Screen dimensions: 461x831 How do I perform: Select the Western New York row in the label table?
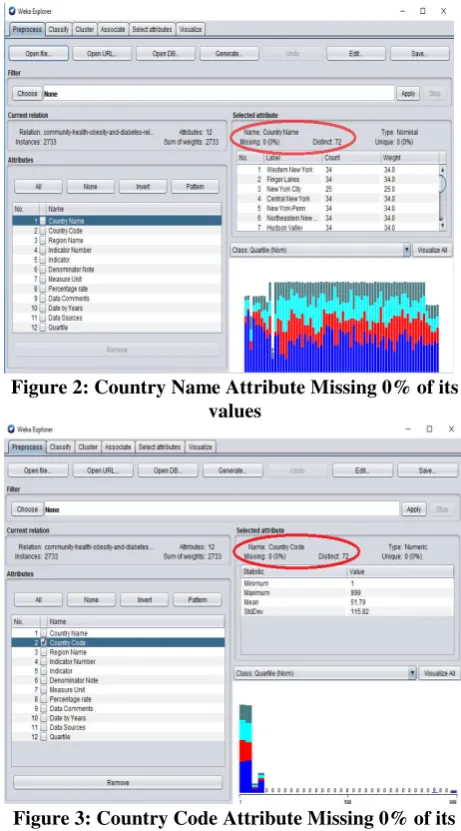[x=338, y=170]
